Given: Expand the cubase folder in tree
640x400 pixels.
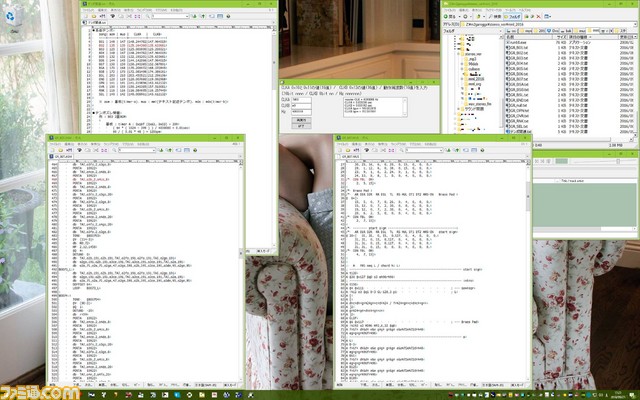Looking at the screenshot, I should [462, 69].
